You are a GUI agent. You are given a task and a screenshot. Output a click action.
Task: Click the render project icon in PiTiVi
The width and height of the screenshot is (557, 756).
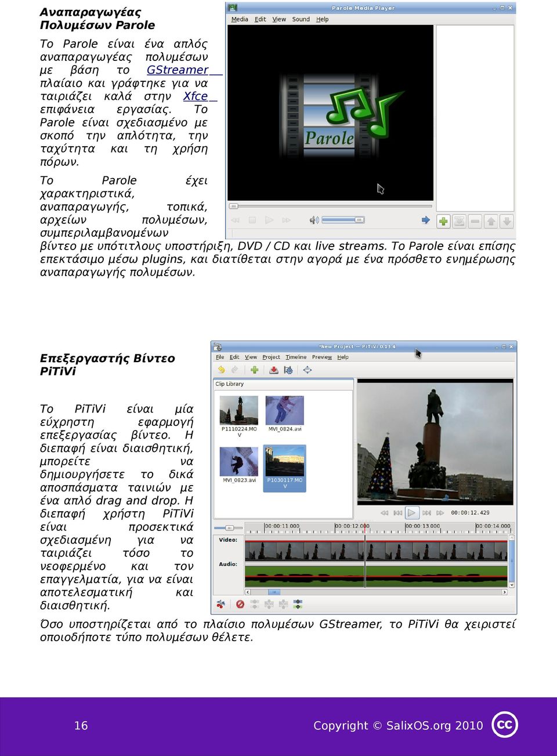pos(273,370)
